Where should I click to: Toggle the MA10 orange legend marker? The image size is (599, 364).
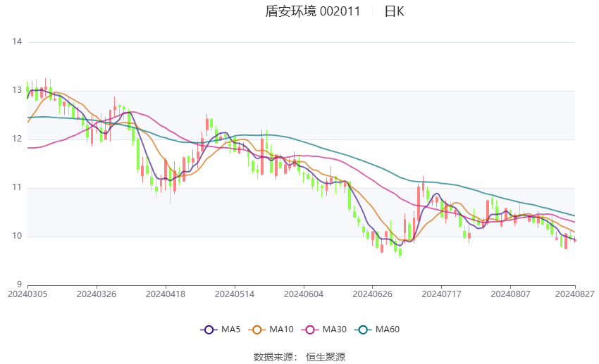pos(257,330)
